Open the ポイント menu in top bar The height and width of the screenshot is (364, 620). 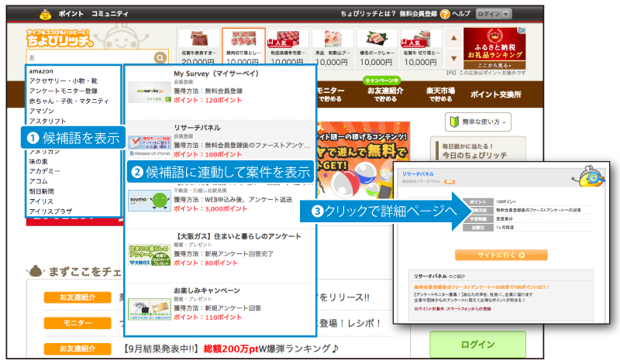(x=71, y=14)
